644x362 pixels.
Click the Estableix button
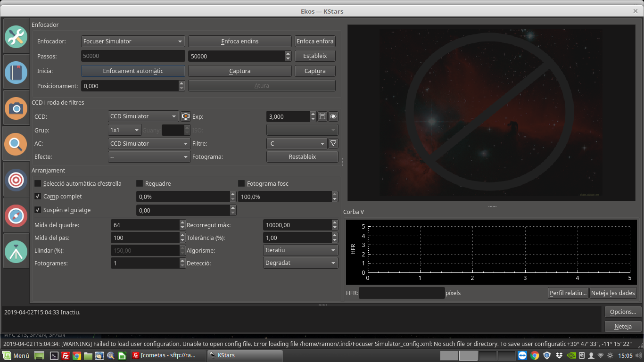[x=315, y=56]
